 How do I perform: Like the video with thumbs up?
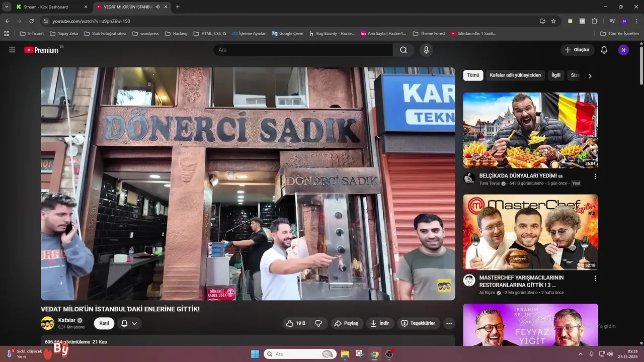[296, 323]
